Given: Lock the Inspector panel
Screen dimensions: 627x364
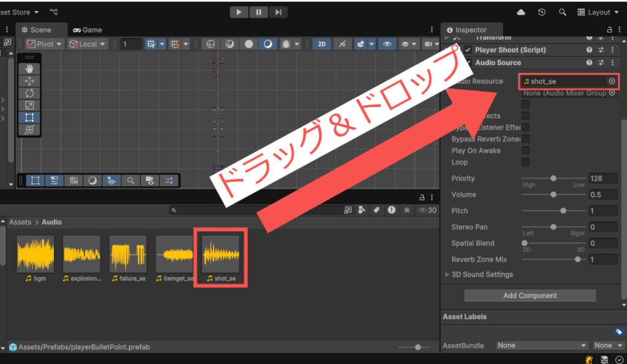Looking at the screenshot, I should pos(609,29).
